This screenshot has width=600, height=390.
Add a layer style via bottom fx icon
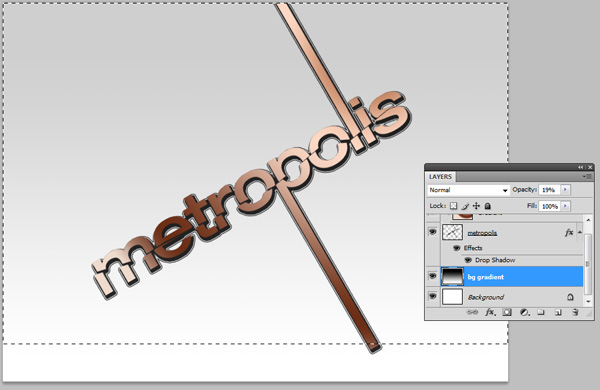490,312
